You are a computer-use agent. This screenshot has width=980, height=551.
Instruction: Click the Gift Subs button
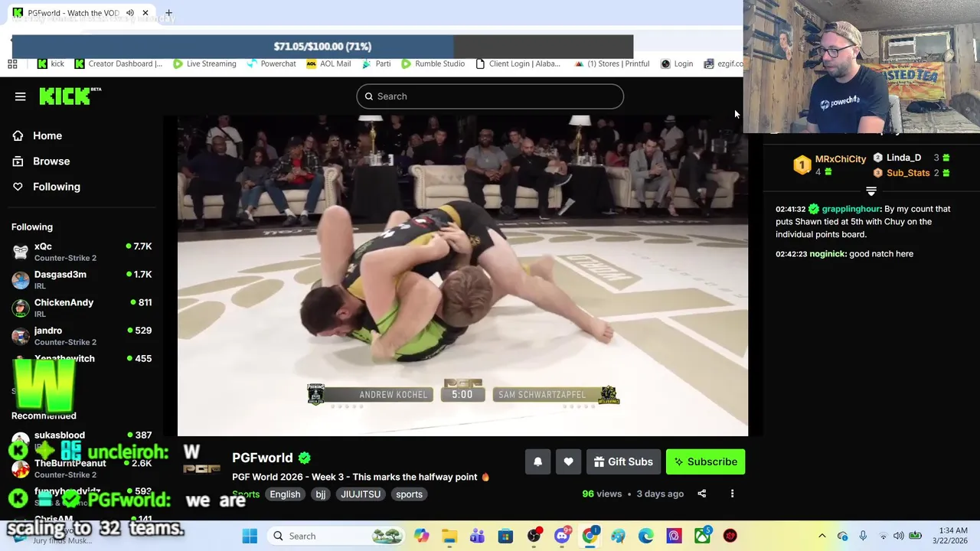[x=623, y=461]
